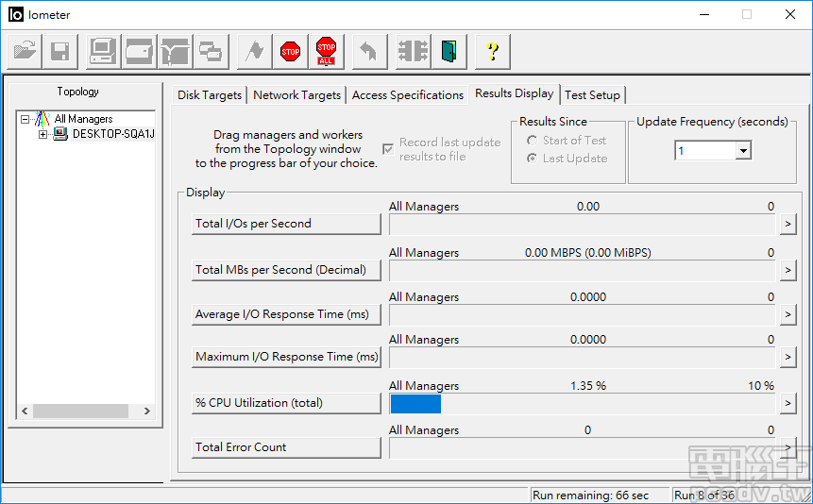This screenshot has width=813, height=504.
Task: Select All Managers tree icon
Action: [x=42, y=119]
